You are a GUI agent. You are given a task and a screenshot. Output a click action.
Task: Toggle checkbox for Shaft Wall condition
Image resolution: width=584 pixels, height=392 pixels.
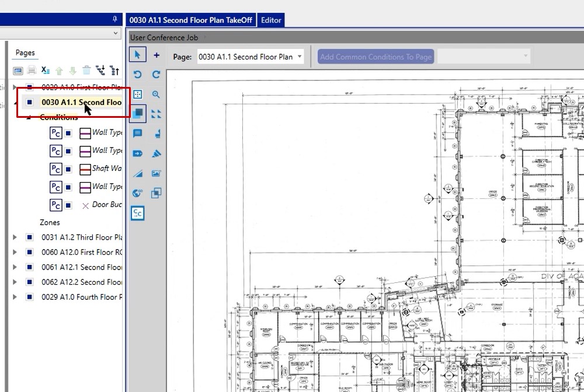[68, 169]
